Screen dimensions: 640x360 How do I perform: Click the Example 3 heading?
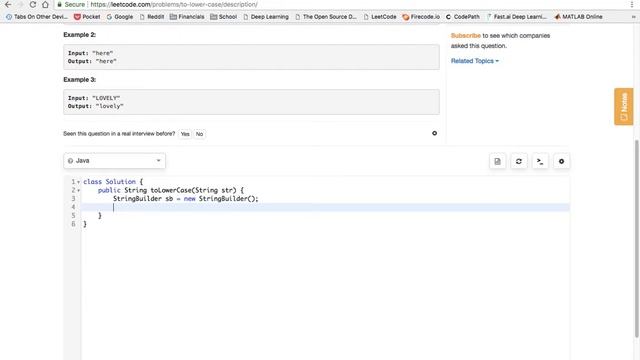pyautogui.click(x=80, y=80)
